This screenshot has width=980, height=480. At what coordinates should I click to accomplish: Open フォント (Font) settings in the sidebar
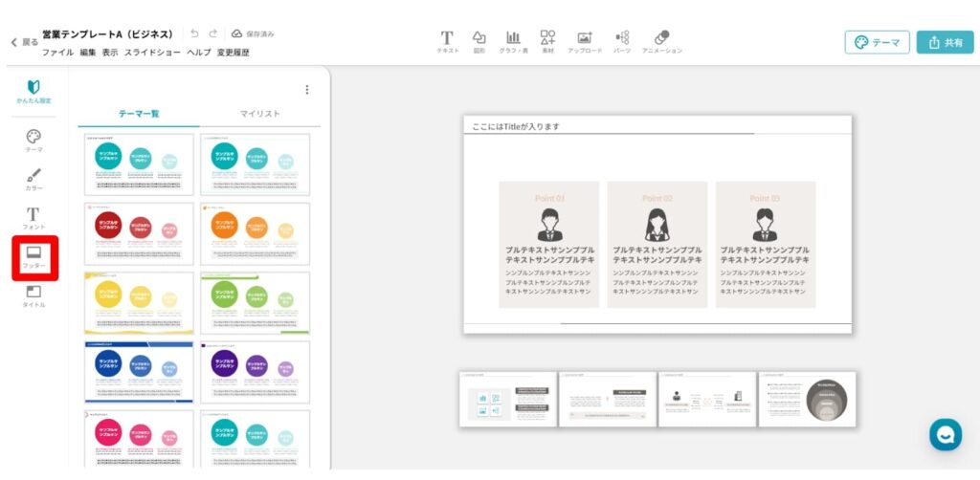point(33,219)
